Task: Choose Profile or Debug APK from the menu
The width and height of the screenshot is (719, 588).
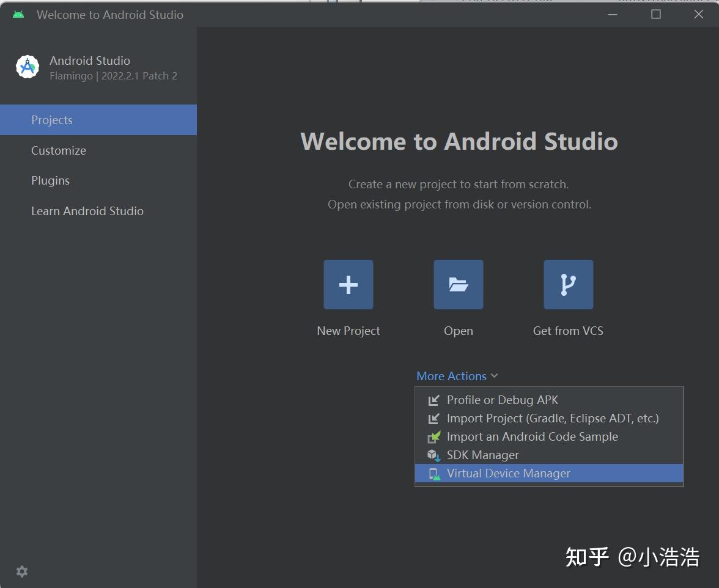Action: (502, 400)
